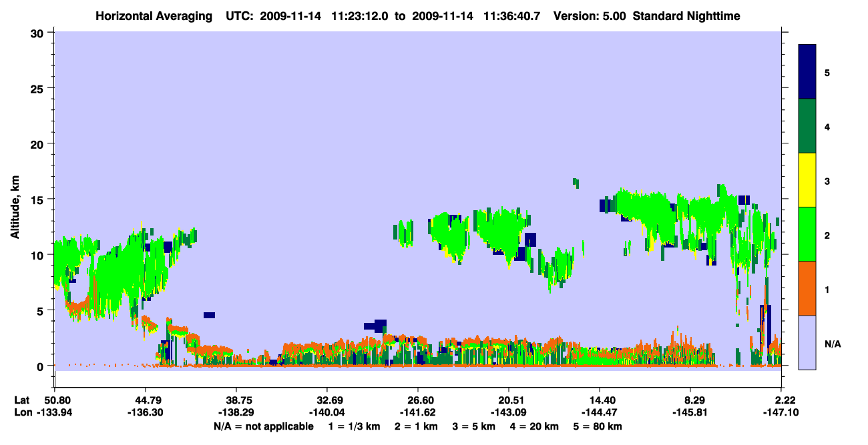
Task: Click legend text '4 = 20 km'
Action: pos(534,426)
